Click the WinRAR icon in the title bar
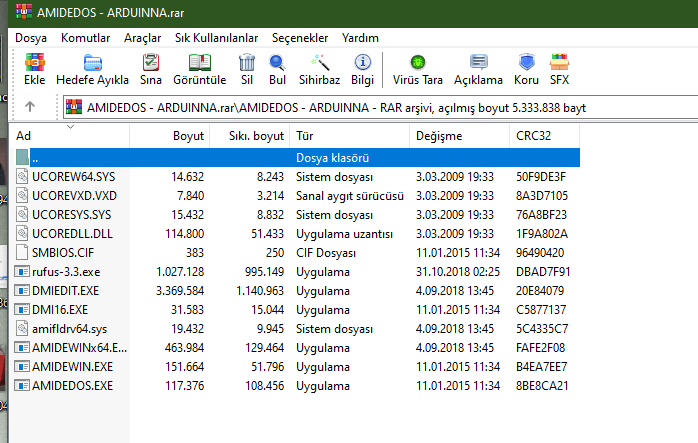698x443 pixels. 24,12
